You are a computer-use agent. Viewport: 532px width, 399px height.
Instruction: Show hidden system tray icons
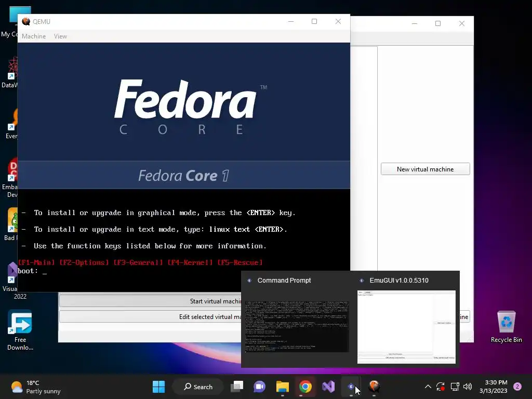pos(428,387)
